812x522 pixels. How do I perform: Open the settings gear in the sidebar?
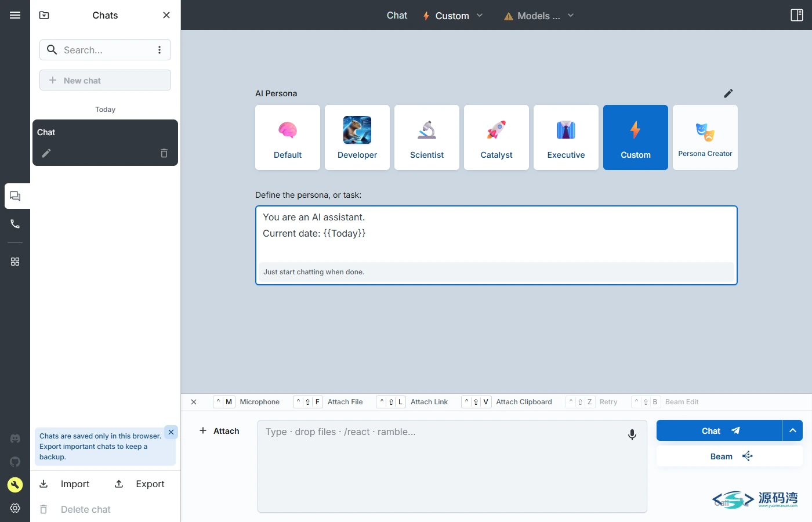click(x=15, y=508)
